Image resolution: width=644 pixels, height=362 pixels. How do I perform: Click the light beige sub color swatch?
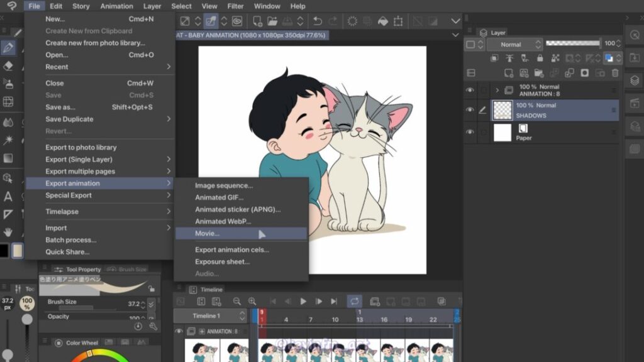tap(18, 251)
